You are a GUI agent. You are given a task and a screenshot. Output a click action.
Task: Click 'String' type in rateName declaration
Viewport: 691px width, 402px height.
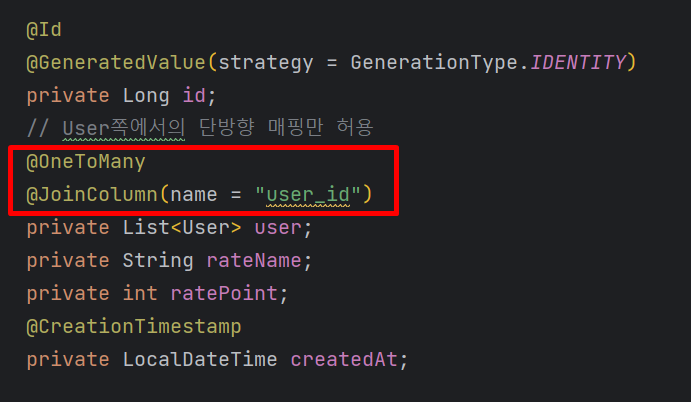point(158,261)
